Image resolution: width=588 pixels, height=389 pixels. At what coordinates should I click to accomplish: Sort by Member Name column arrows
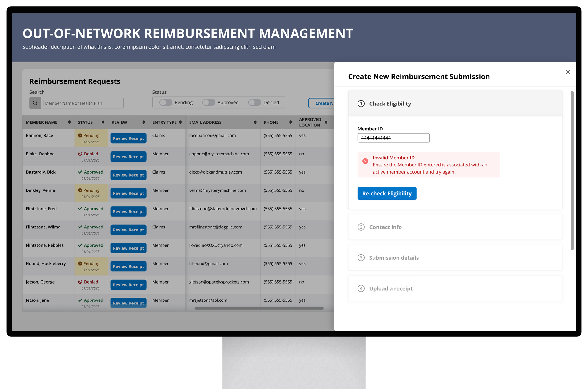69,122
